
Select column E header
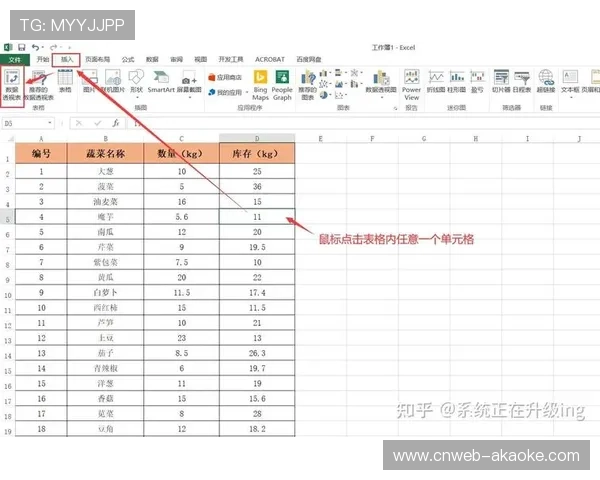[x=321, y=138]
